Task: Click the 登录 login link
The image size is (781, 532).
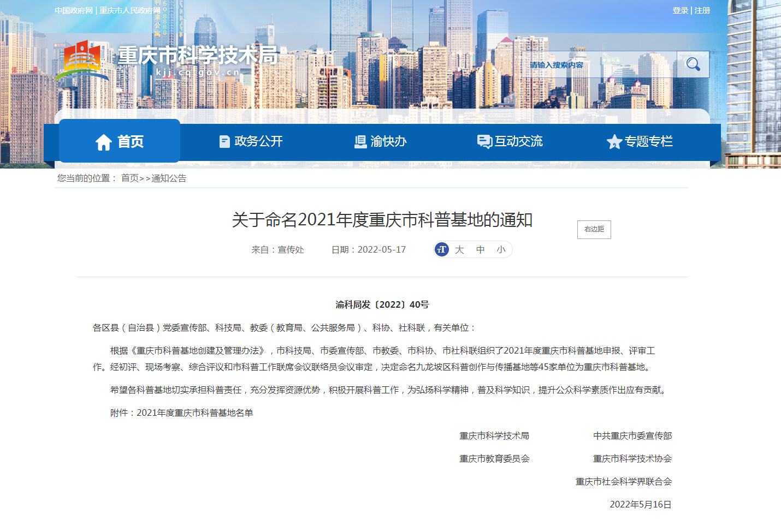Action: 680,10
